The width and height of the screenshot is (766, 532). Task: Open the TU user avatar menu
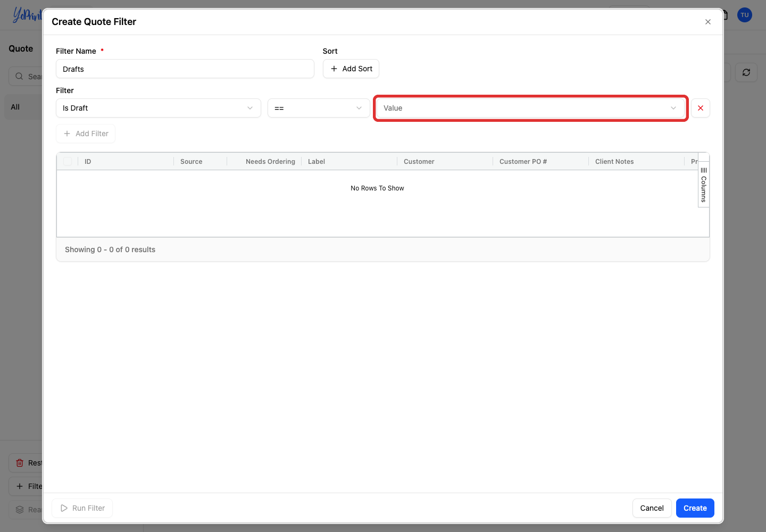[x=744, y=15]
